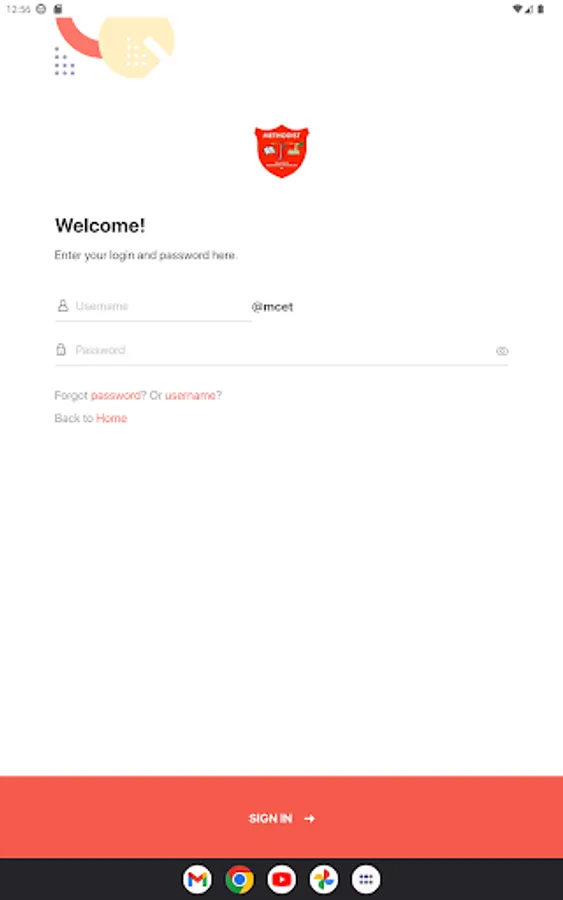The width and height of the screenshot is (563, 900).
Task: Tap the Wi-Fi status icon
Action: [x=517, y=9]
